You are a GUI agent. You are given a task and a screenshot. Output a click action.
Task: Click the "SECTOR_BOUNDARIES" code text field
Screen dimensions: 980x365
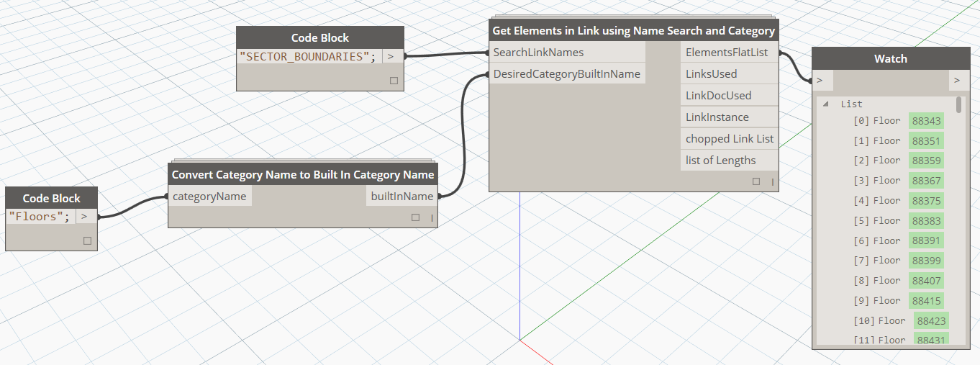(x=308, y=56)
